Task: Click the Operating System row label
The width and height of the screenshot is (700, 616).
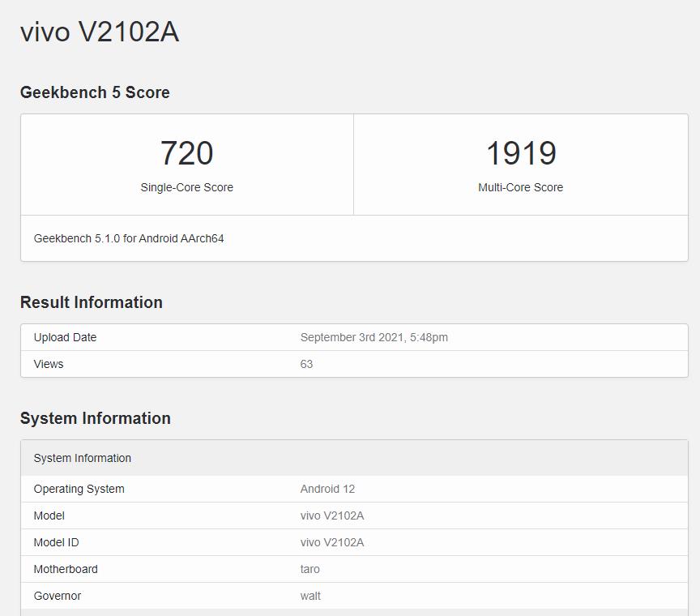Action: 79,489
